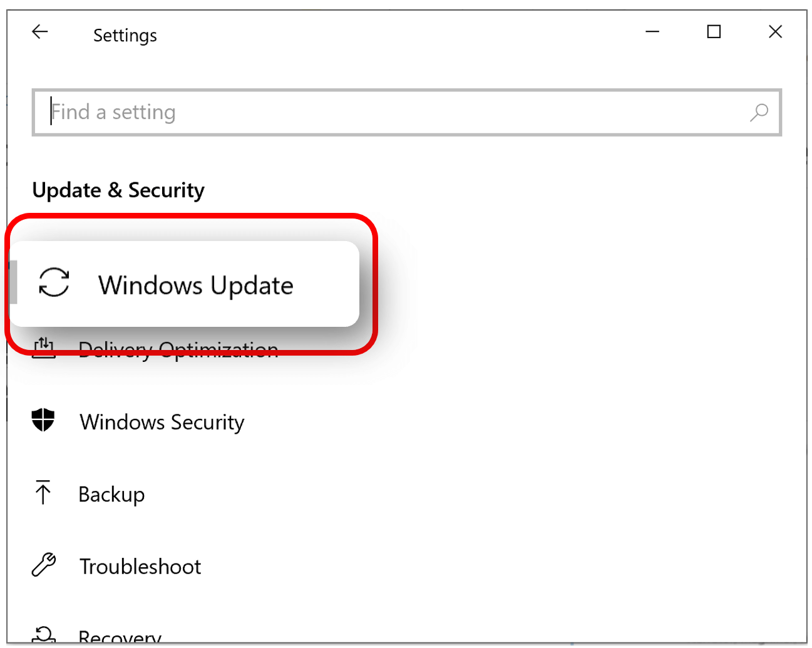Click the back arrow icon

(x=39, y=31)
